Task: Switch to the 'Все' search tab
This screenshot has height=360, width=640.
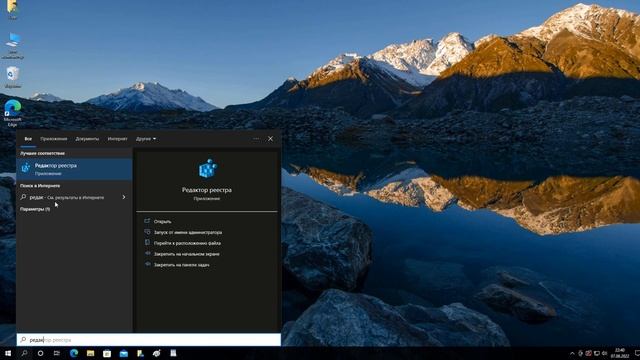Action: tap(28, 139)
